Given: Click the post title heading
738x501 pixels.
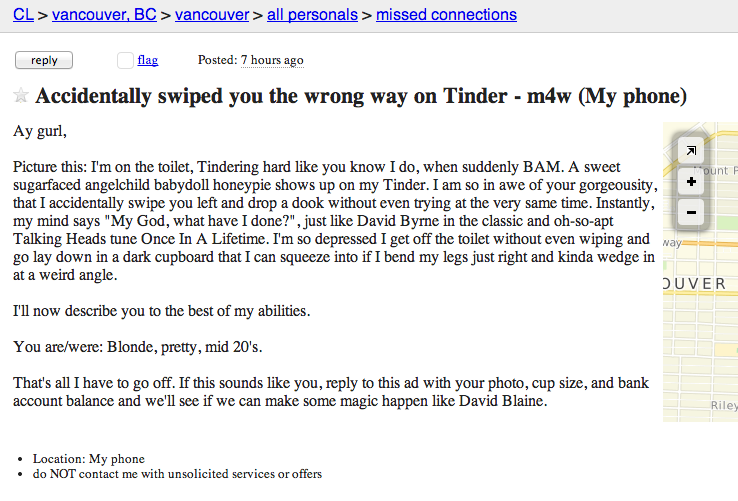Looking at the screenshot, I should click(x=361, y=96).
